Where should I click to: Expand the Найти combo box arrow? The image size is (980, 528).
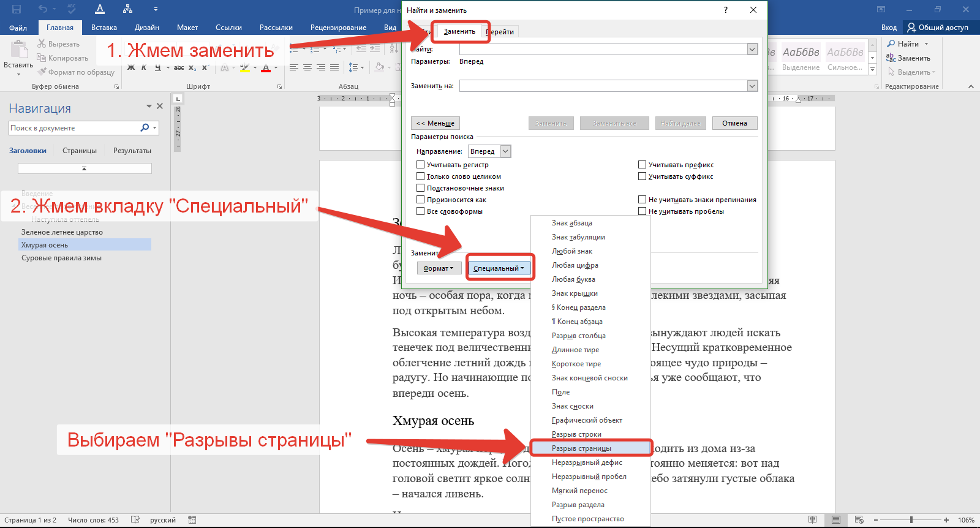coord(752,49)
